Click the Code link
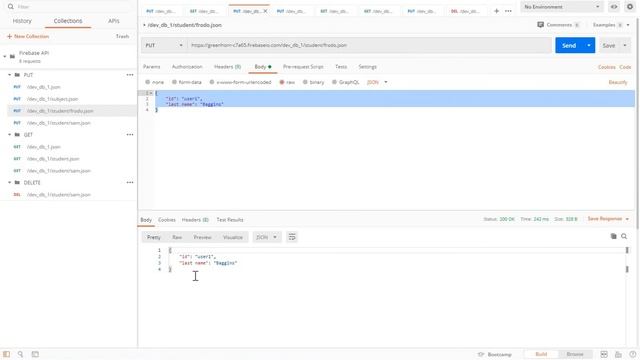Image resolution: width=640 pixels, height=360 pixels. point(625,67)
